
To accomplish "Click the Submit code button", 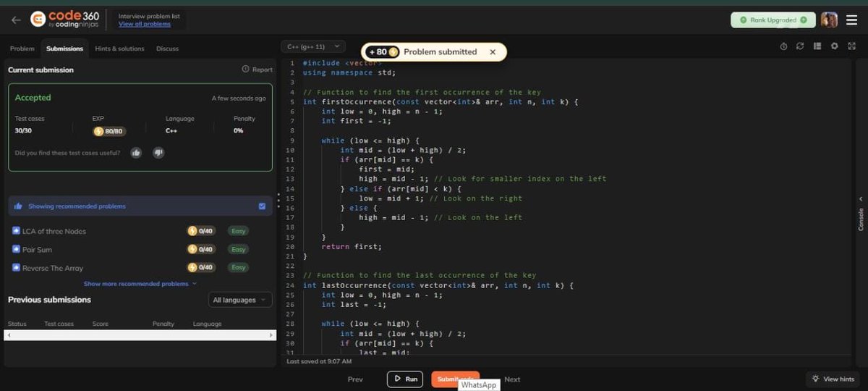I will tap(455, 379).
